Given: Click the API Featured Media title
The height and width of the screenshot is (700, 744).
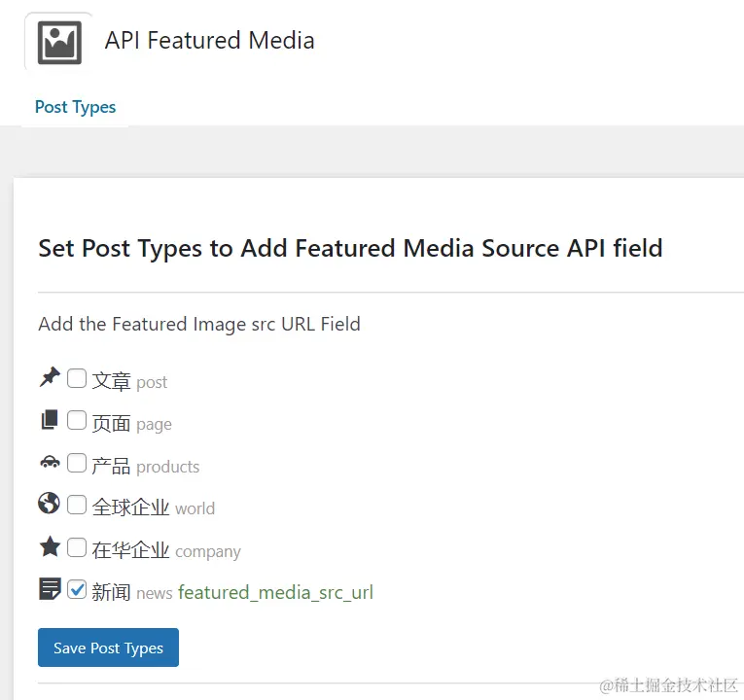Looking at the screenshot, I should [x=209, y=41].
